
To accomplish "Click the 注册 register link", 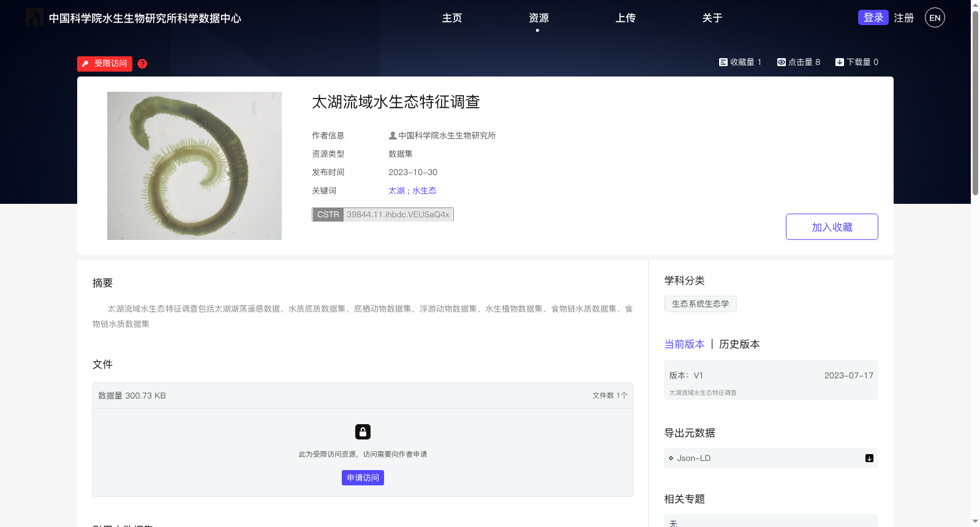I will click(903, 18).
